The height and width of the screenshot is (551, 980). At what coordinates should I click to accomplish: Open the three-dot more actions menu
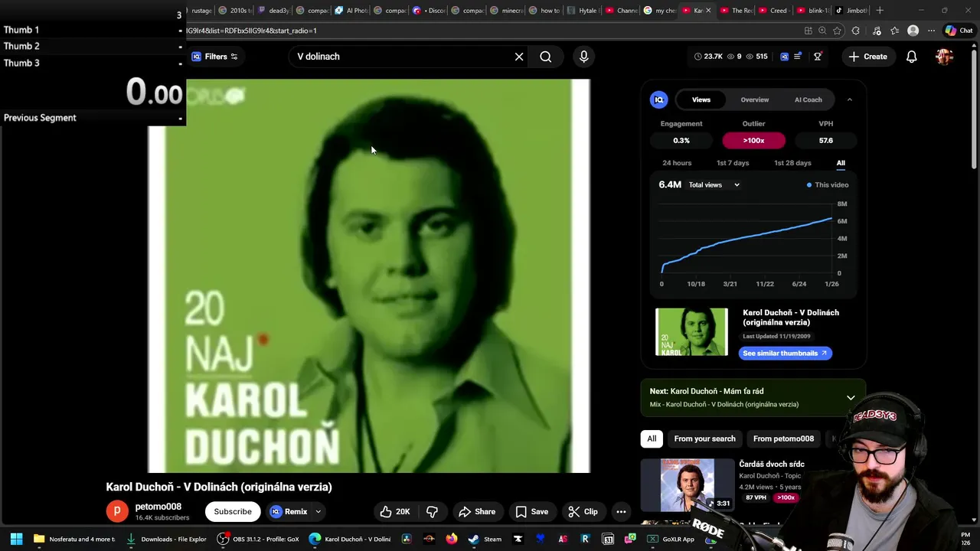[621, 512]
